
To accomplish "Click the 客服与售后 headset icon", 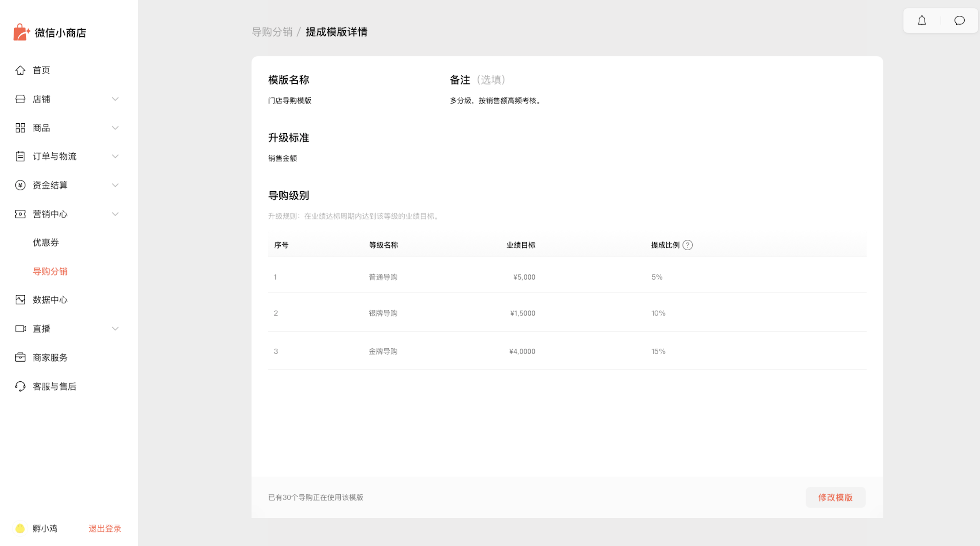I will 20,386.
